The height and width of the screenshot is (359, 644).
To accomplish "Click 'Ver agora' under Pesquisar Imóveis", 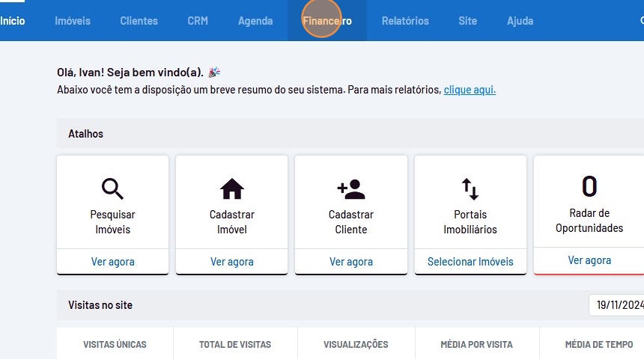I will point(112,262).
